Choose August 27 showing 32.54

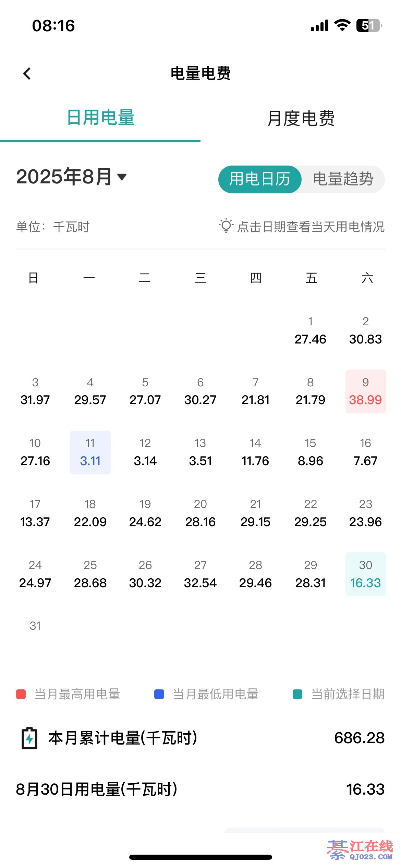click(200, 574)
